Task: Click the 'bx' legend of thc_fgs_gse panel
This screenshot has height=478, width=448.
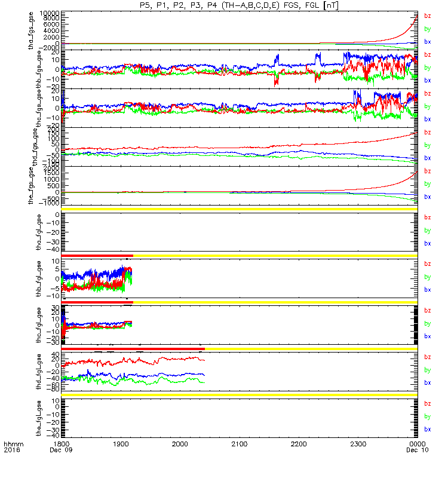Action: tap(428, 119)
